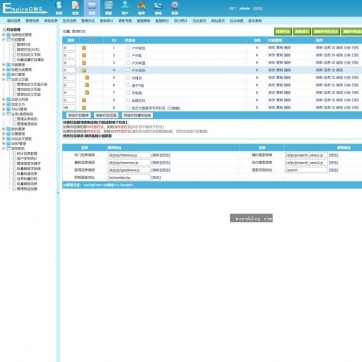Open 管理栏目(分页) in the left tree
362x362 pixels.
28,49
